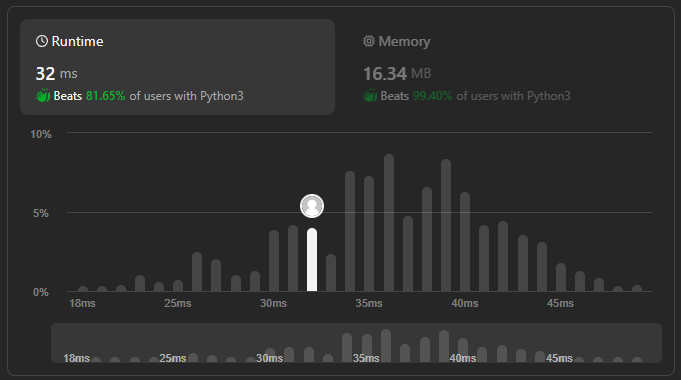Click the 45ms label in the overview strip

pyautogui.click(x=559, y=358)
